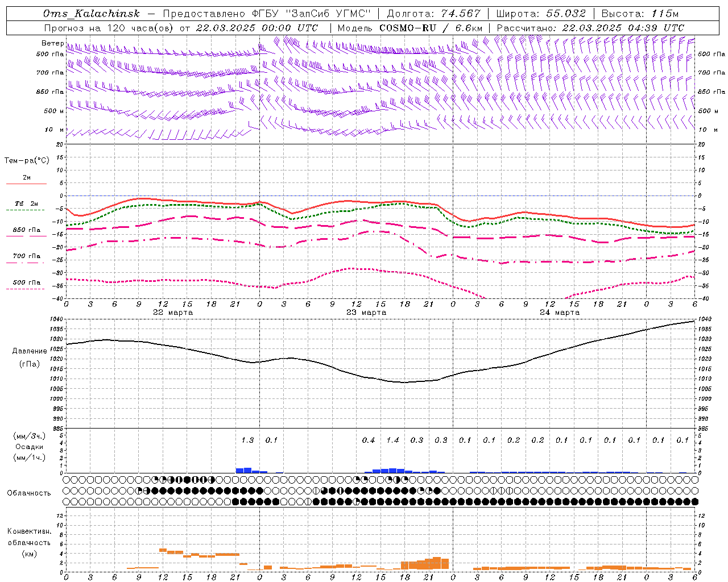
Task: Click the station name Oms_Kalachinsk in the header
Action: (x=91, y=14)
